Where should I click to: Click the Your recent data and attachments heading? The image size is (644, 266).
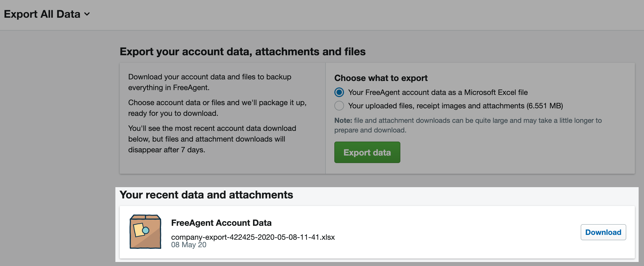pyautogui.click(x=206, y=195)
